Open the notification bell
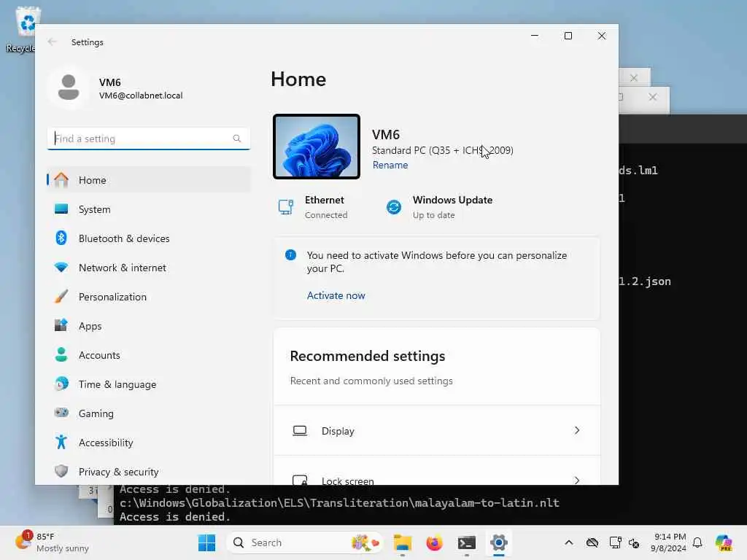 [x=697, y=542]
